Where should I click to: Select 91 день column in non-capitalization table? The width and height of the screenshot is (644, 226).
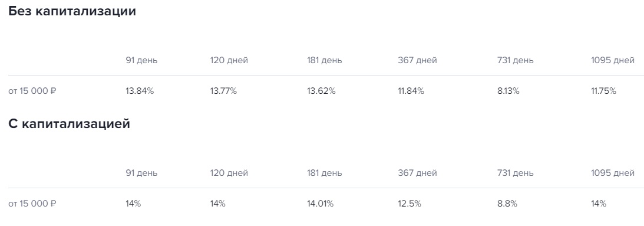click(141, 61)
